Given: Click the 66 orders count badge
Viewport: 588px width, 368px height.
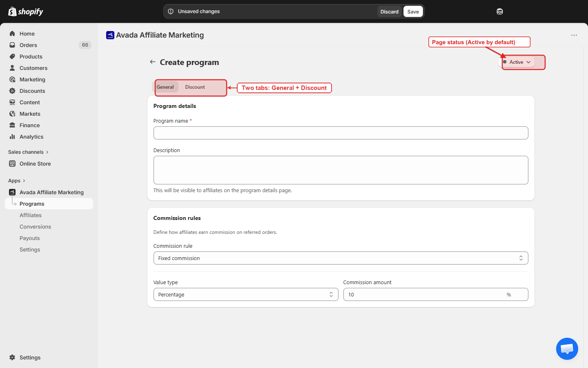Looking at the screenshot, I should tap(85, 45).
